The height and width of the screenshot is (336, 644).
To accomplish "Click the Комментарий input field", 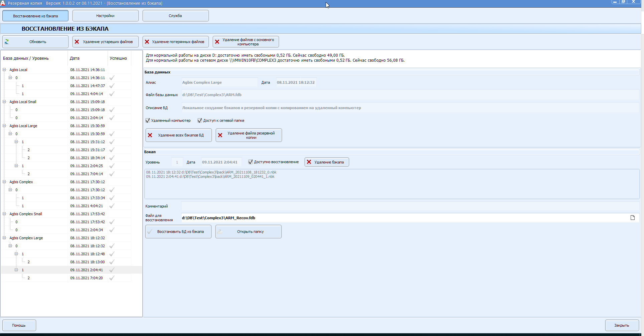I will (x=410, y=206).
